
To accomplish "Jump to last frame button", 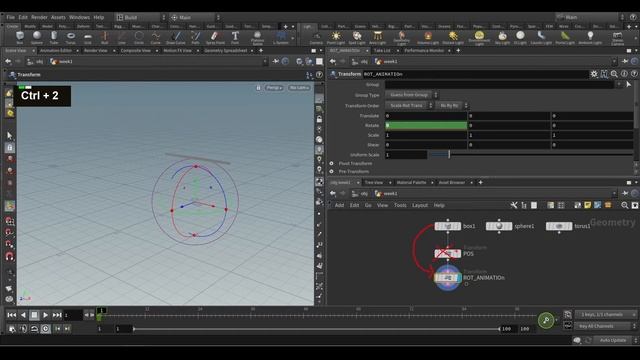I will click(57, 315).
